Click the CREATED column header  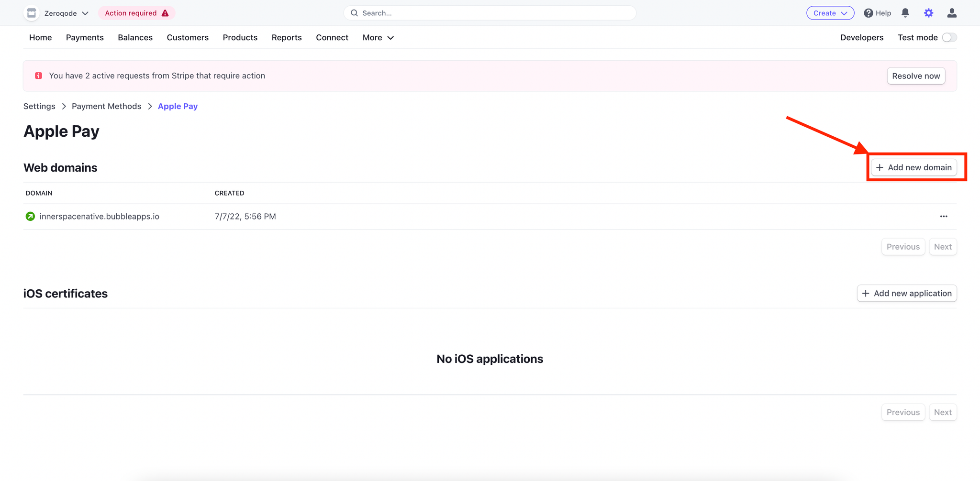coord(230,193)
